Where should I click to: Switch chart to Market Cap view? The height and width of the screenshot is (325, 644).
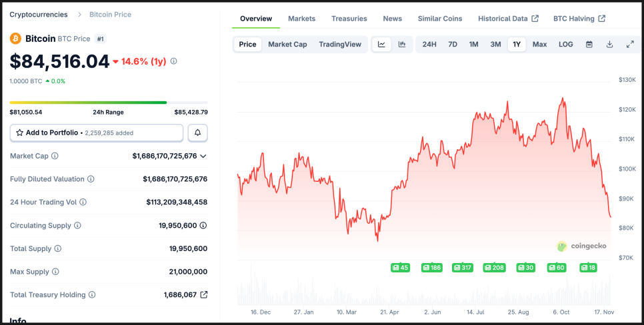287,45
